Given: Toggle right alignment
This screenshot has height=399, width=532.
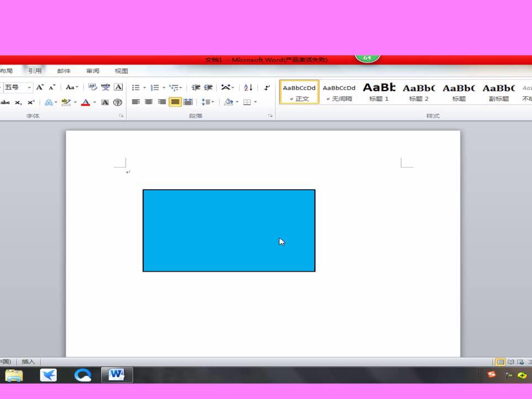Looking at the screenshot, I should (162, 102).
